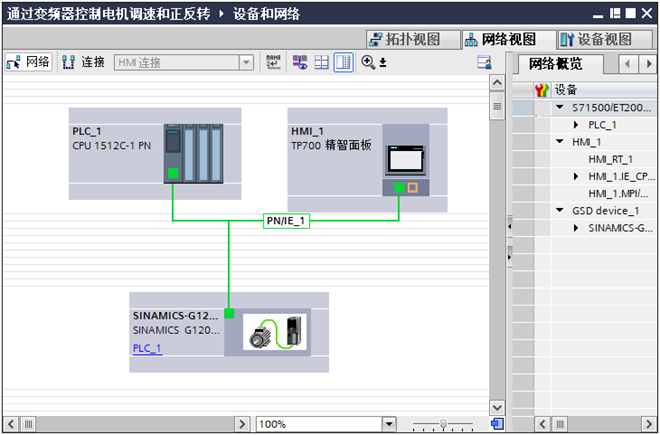Click the PLC_1 link under SINAMICS device
This screenshot has height=435, width=660.
pyautogui.click(x=147, y=349)
